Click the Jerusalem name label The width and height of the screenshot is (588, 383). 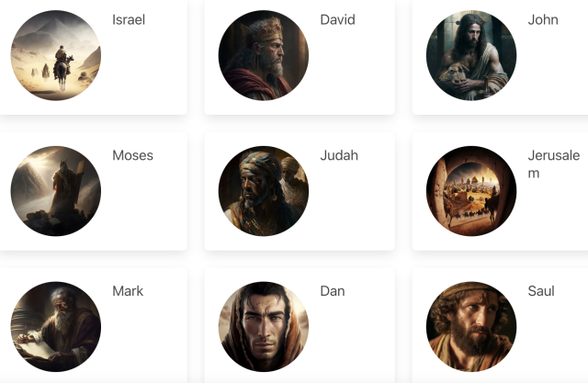554,164
